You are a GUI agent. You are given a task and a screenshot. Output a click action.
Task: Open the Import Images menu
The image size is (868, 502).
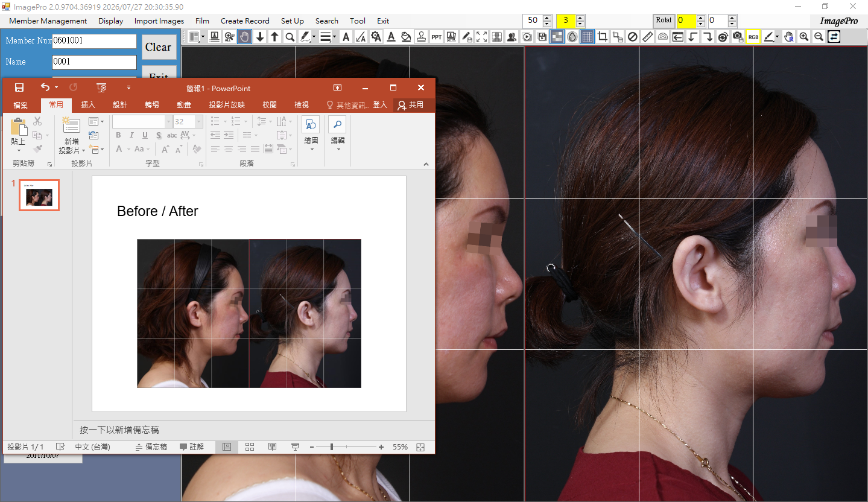pyautogui.click(x=159, y=21)
